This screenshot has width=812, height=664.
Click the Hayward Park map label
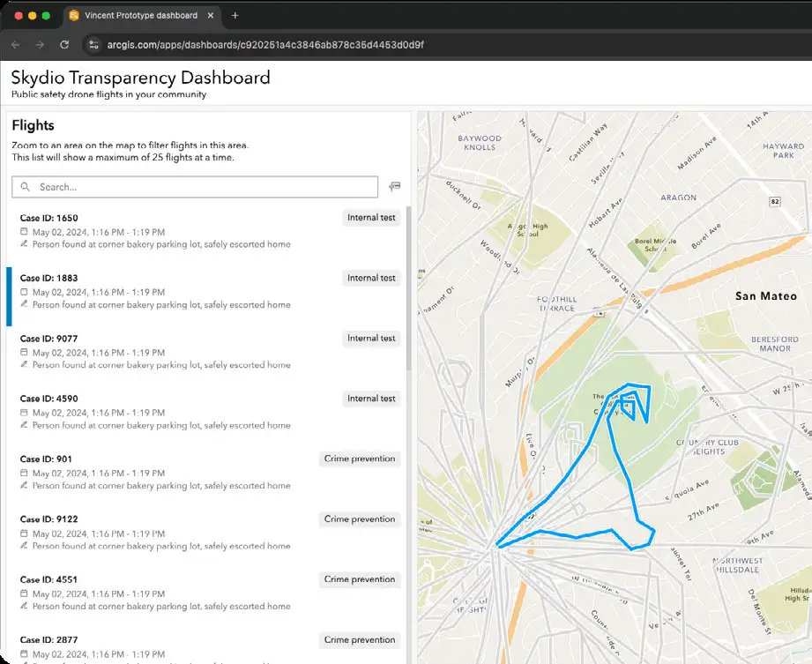[783, 151]
